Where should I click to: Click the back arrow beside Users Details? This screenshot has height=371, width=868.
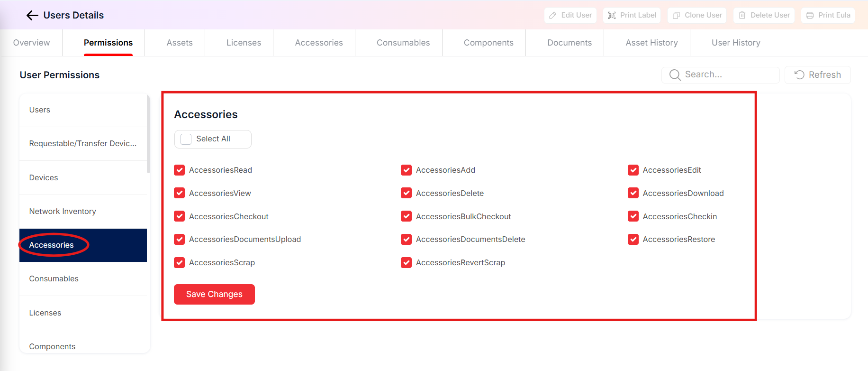(32, 15)
